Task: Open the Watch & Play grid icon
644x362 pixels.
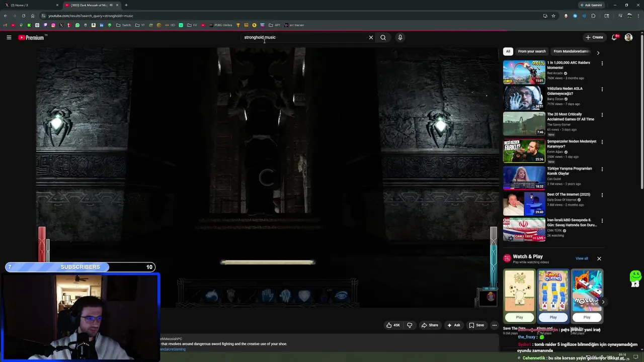Action: tap(507, 258)
